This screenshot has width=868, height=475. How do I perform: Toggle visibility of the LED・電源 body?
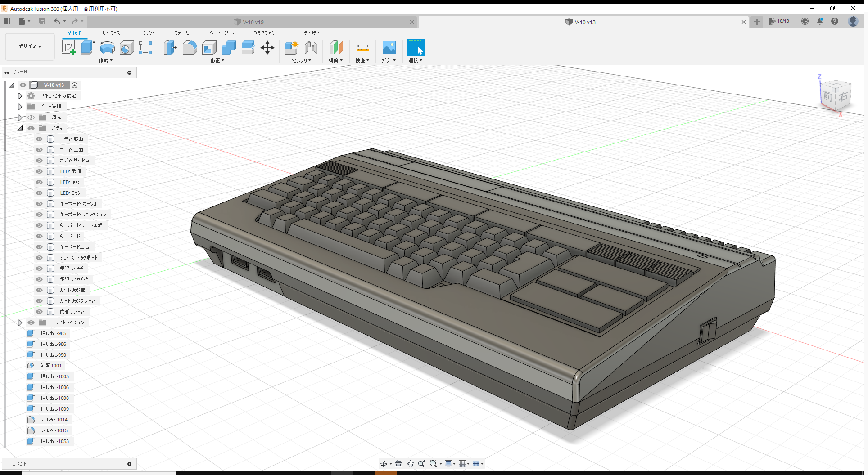pos(39,171)
